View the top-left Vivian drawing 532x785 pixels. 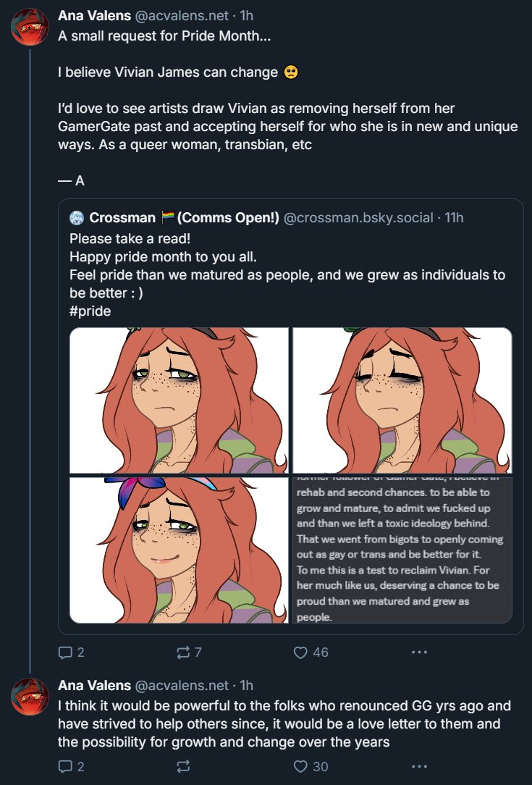(179, 400)
